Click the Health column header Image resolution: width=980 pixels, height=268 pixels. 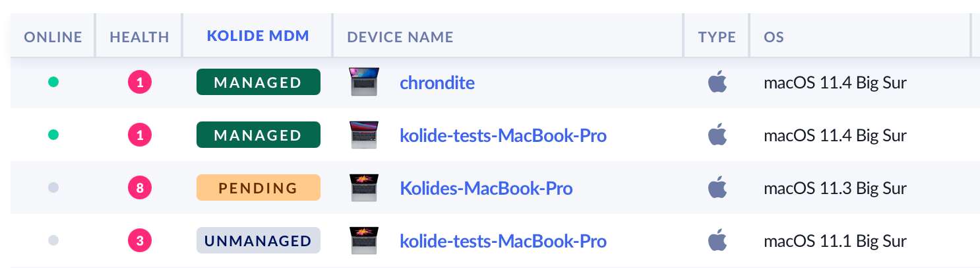click(139, 37)
